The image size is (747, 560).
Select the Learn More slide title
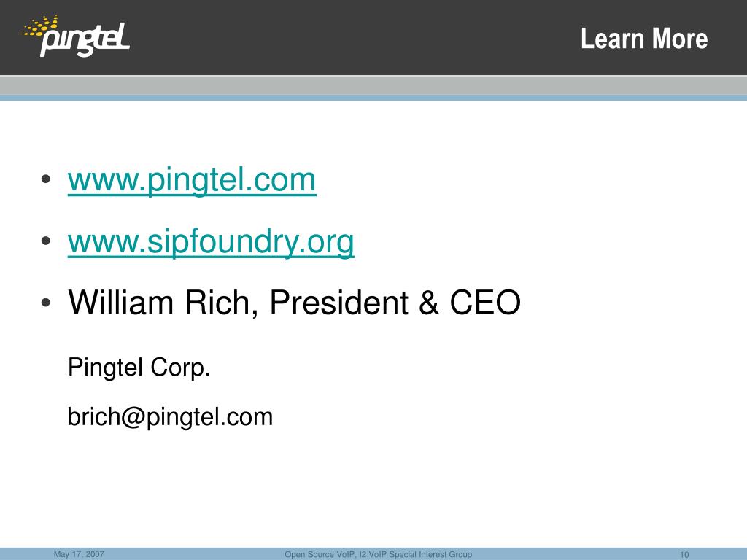click(644, 39)
